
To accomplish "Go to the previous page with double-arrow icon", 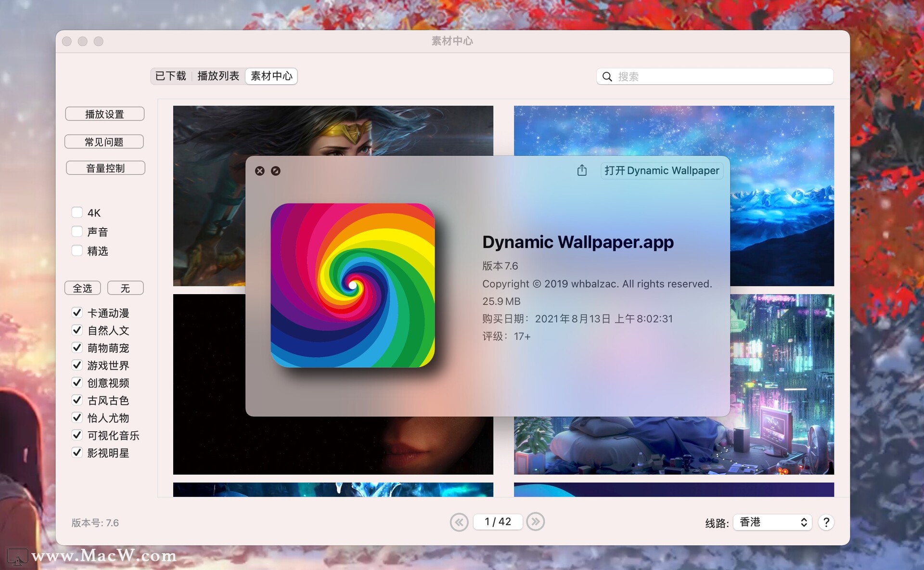I will [460, 522].
